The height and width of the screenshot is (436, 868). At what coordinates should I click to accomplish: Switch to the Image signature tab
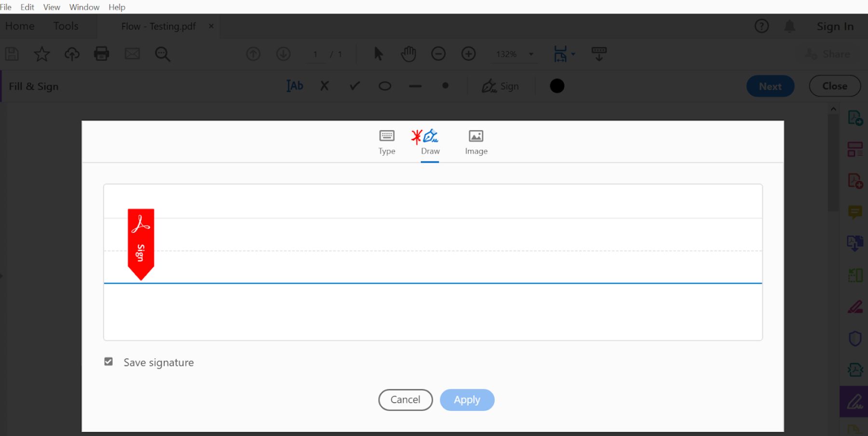476,142
